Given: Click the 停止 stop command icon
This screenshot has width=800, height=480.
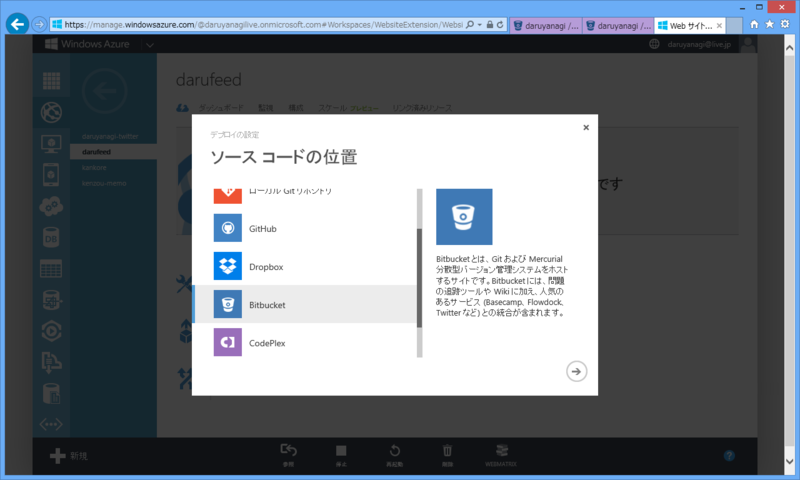Looking at the screenshot, I should pos(341,450).
